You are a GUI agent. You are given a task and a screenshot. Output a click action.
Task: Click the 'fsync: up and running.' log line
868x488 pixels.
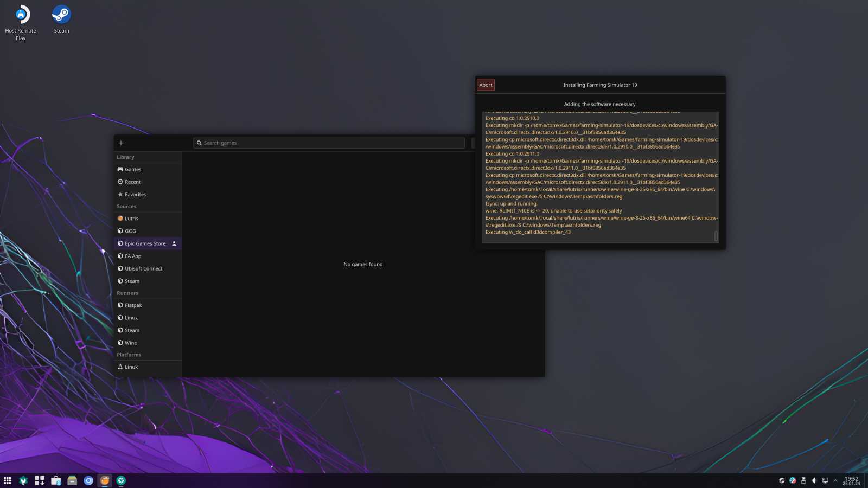coord(511,204)
